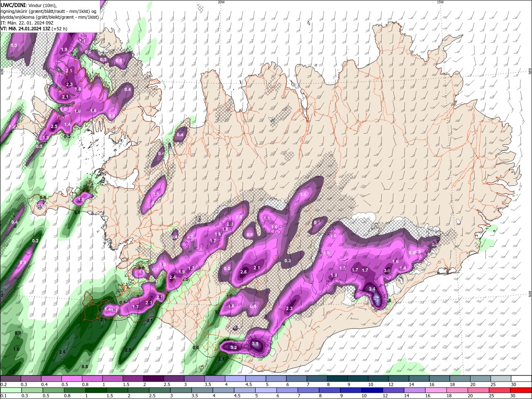532x399 pixels.
Task: Click the 2.4 precipitation value on the map
Action: coord(172,277)
